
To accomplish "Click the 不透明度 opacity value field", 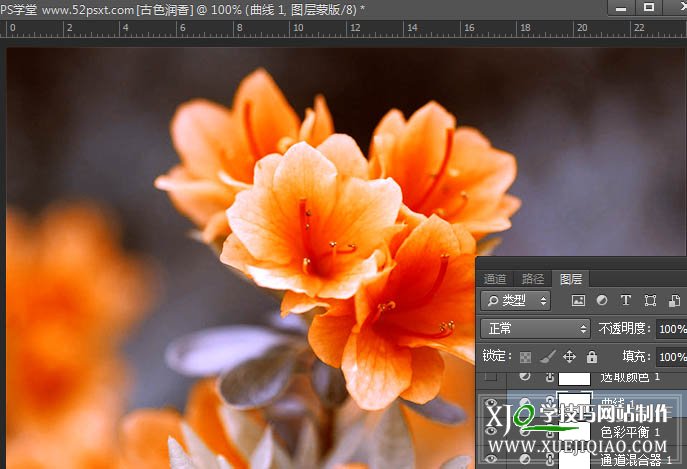I will coord(670,328).
